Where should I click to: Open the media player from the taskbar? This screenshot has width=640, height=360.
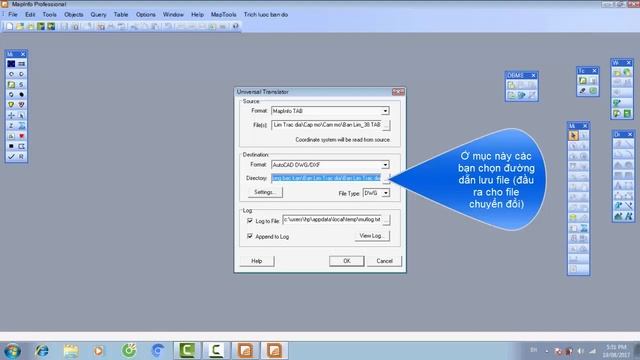(98, 351)
